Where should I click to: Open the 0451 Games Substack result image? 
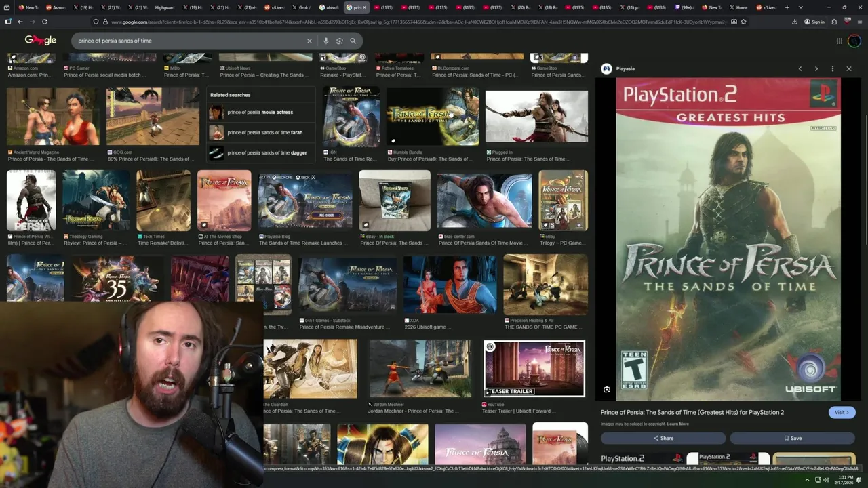(348, 284)
